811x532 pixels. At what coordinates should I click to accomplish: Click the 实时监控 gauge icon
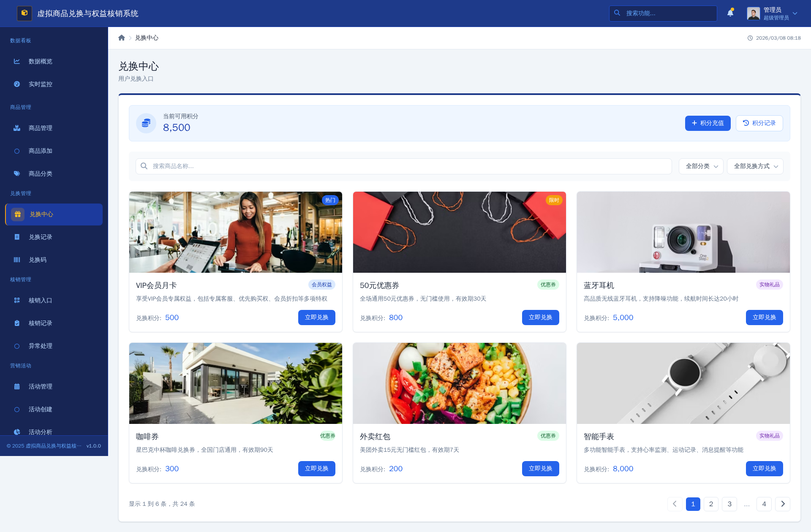coord(17,84)
